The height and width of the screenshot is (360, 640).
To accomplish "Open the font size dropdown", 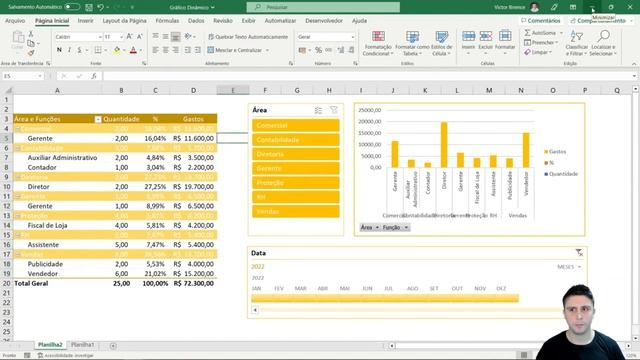I will pyautogui.click(x=121, y=37).
